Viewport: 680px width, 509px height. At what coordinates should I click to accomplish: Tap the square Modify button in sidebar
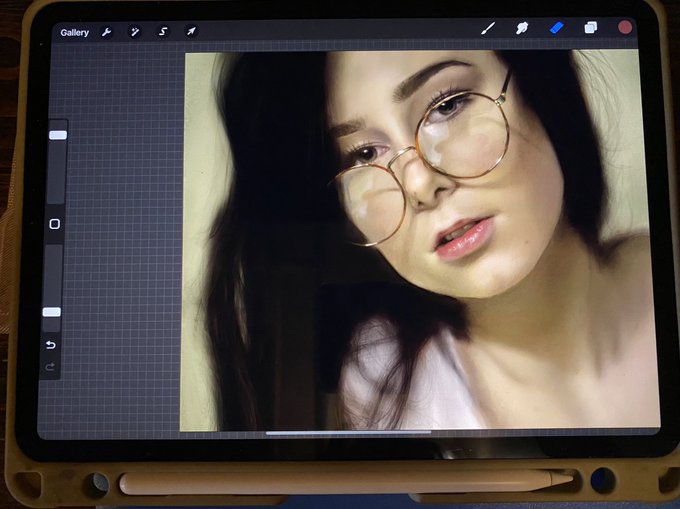(55, 224)
